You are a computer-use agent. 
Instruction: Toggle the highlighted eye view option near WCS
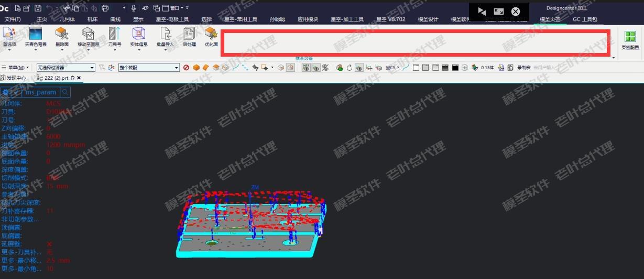click(359, 68)
